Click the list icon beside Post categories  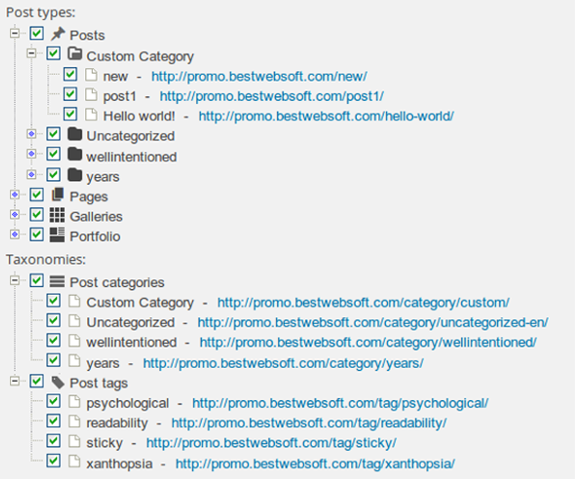[x=57, y=281]
